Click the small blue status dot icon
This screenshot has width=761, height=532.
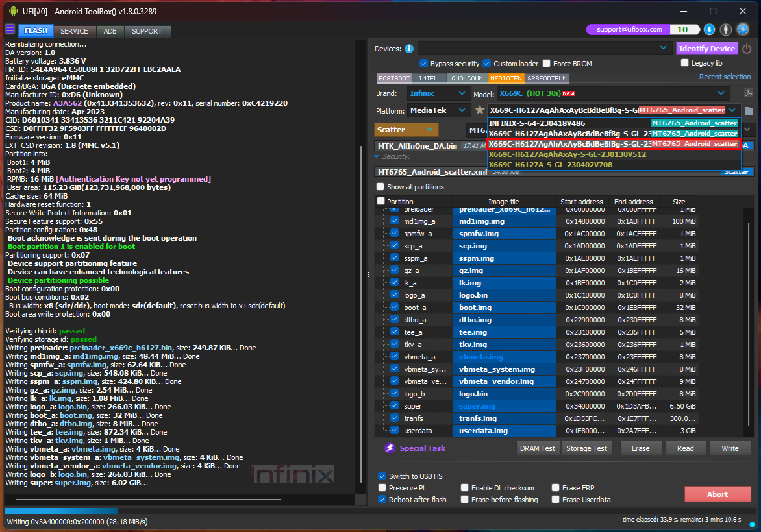[752, 524]
